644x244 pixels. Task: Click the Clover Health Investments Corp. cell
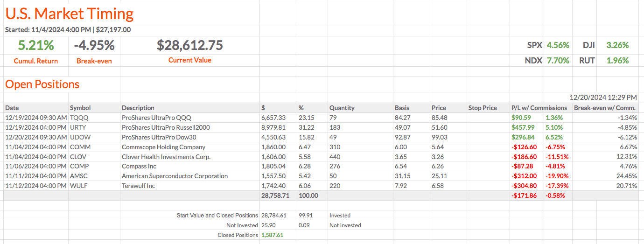click(166, 157)
